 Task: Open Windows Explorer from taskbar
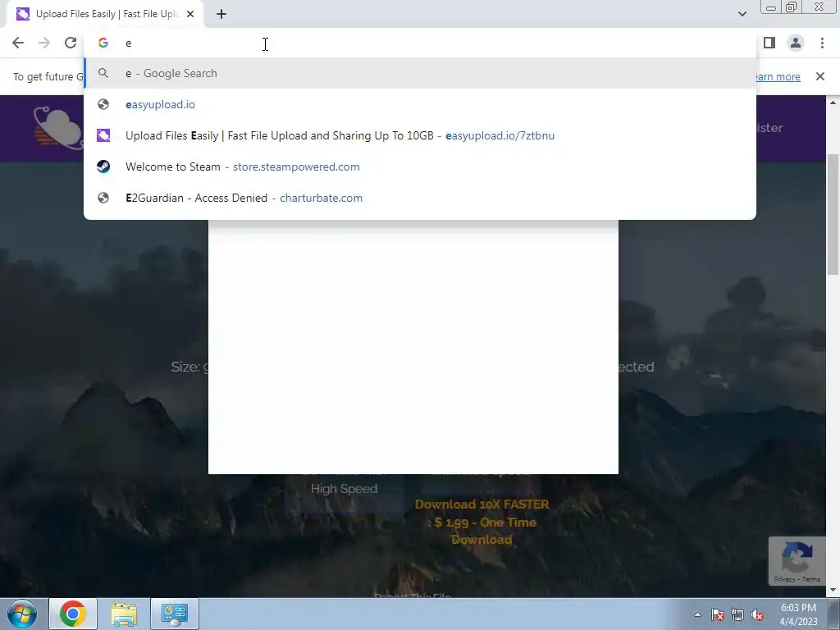(x=124, y=614)
